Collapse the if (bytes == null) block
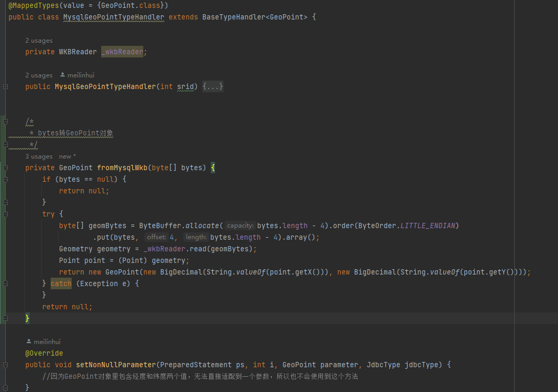This screenshot has width=558, height=392. click(5, 180)
